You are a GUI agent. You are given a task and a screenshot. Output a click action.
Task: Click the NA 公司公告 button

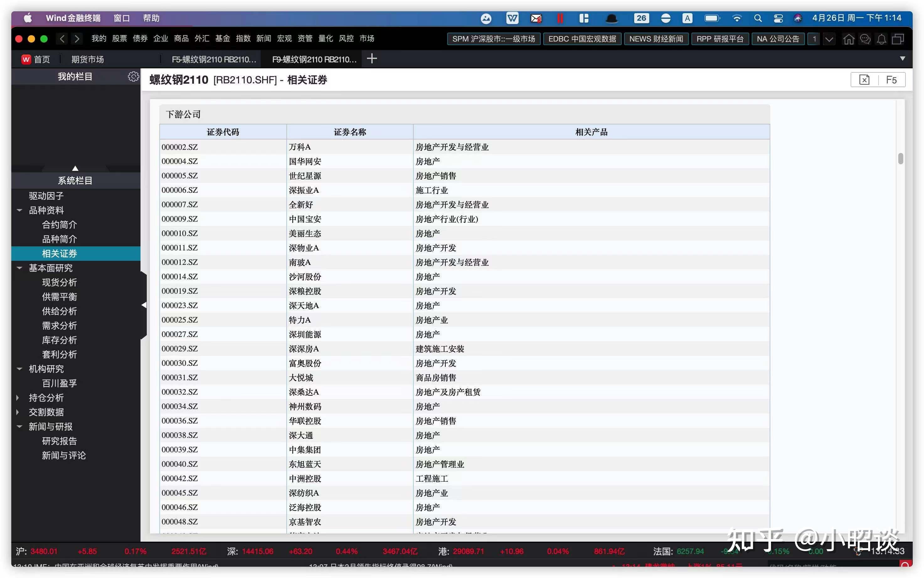pyautogui.click(x=778, y=39)
